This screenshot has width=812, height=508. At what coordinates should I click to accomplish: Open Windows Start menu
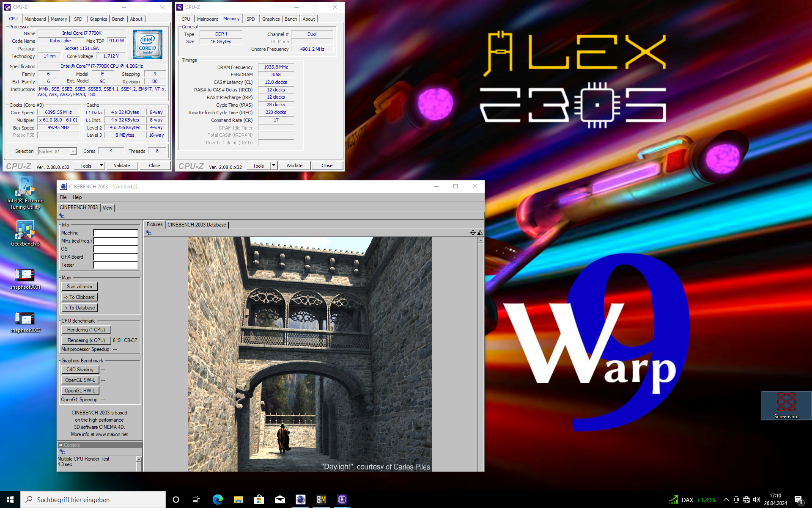coord(10,500)
